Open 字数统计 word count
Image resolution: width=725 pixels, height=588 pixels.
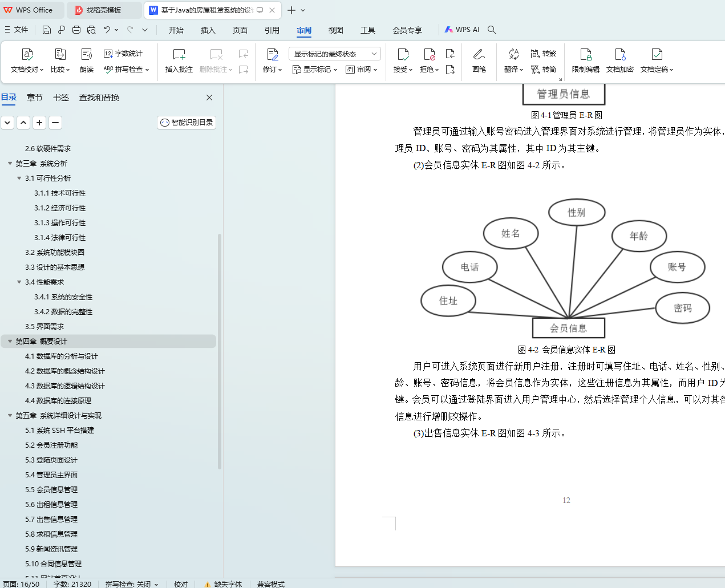coord(123,54)
